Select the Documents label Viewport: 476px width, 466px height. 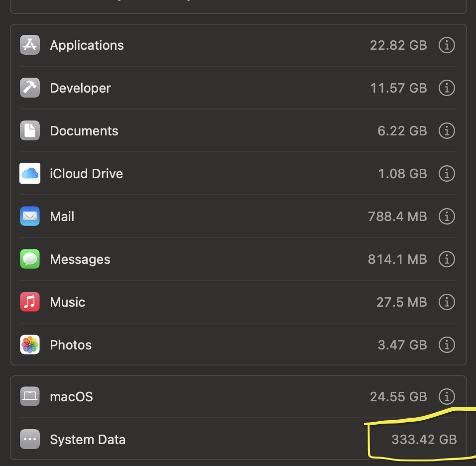pyautogui.click(x=84, y=131)
